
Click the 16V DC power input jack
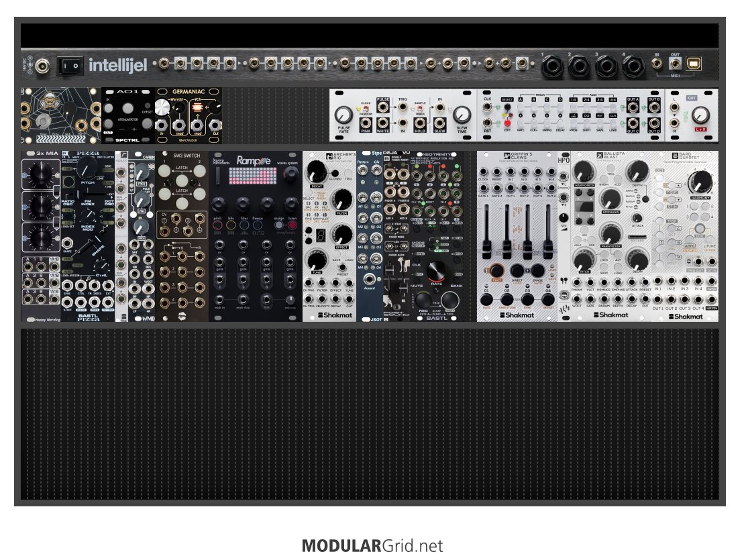pos(43,66)
